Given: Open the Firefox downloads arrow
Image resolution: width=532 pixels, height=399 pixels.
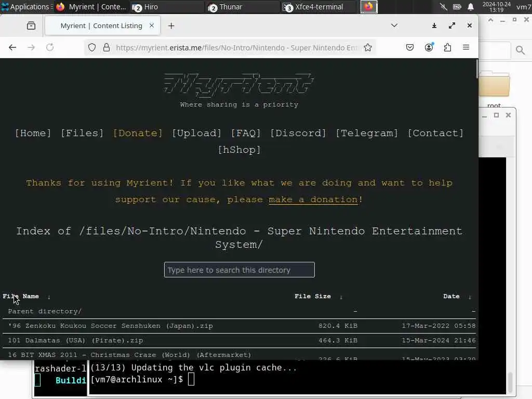Looking at the screenshot, I should tap(434, 25).
